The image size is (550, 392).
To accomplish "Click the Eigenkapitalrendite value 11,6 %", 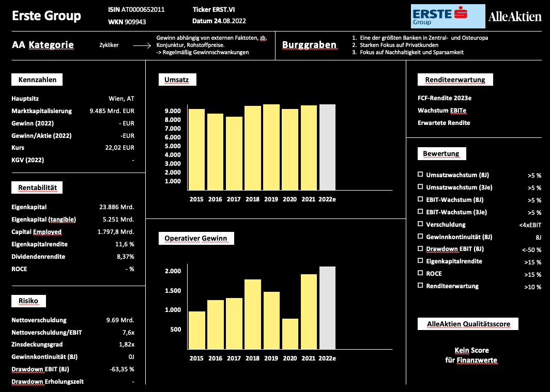I will click(x=125, y=244).
